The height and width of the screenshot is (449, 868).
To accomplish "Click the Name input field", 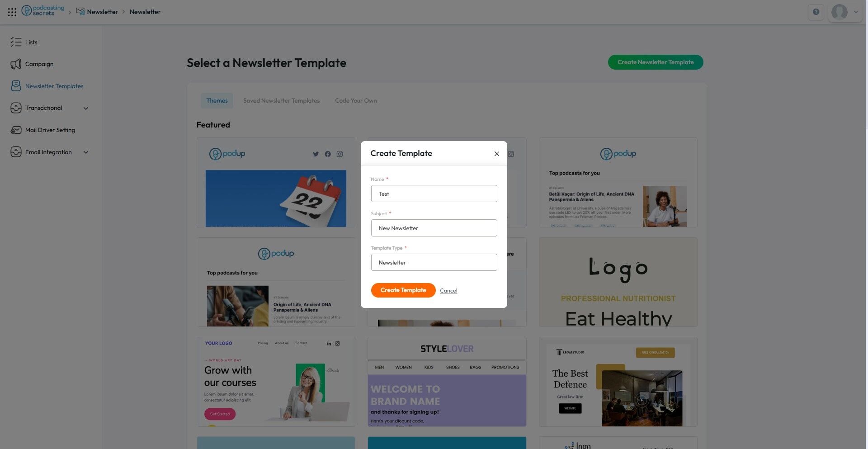I will [434, 194].
